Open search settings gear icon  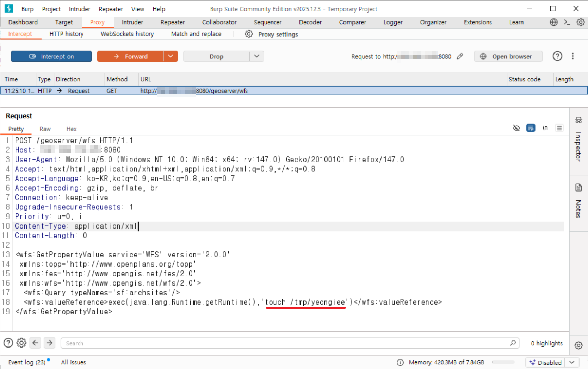point(21,343)
